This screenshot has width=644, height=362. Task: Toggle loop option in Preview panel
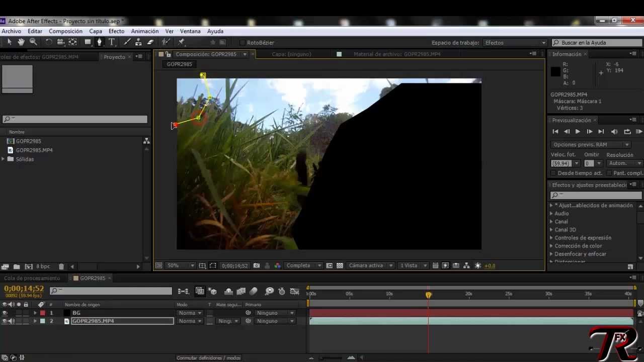coord(627,132)
